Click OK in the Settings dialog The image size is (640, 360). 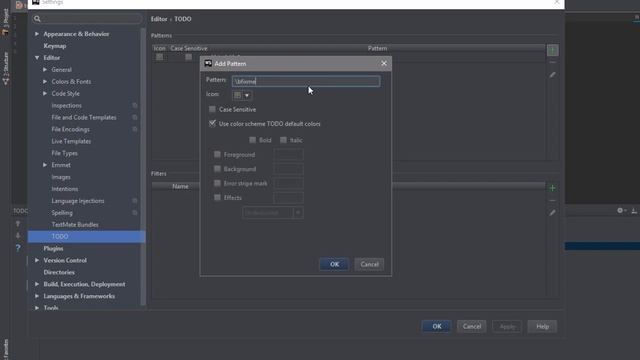[437, 326]
